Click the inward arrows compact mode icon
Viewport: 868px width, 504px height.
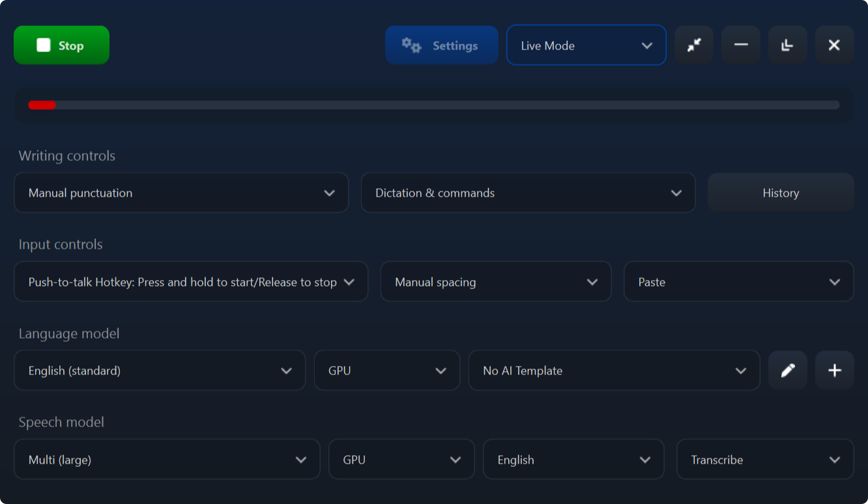coord(693,45)
